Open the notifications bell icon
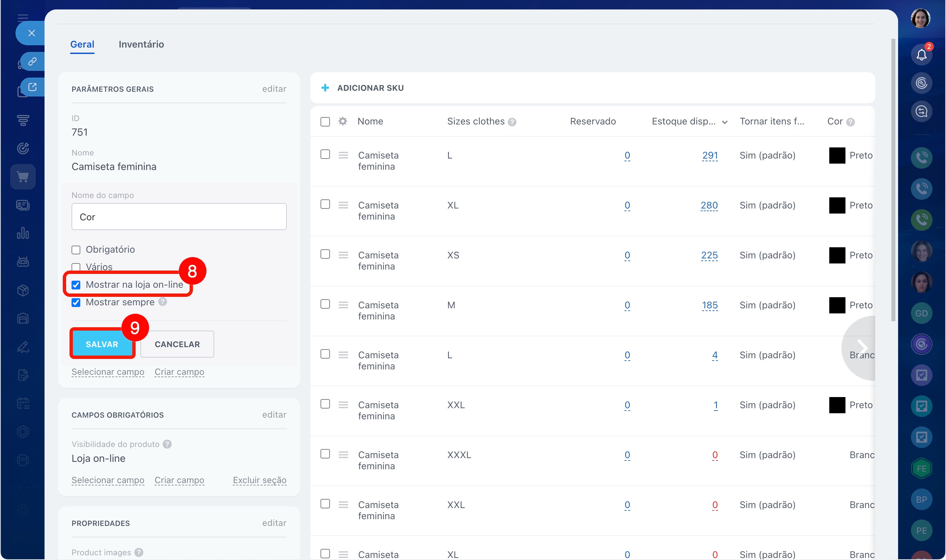 [x=921, y=55]
